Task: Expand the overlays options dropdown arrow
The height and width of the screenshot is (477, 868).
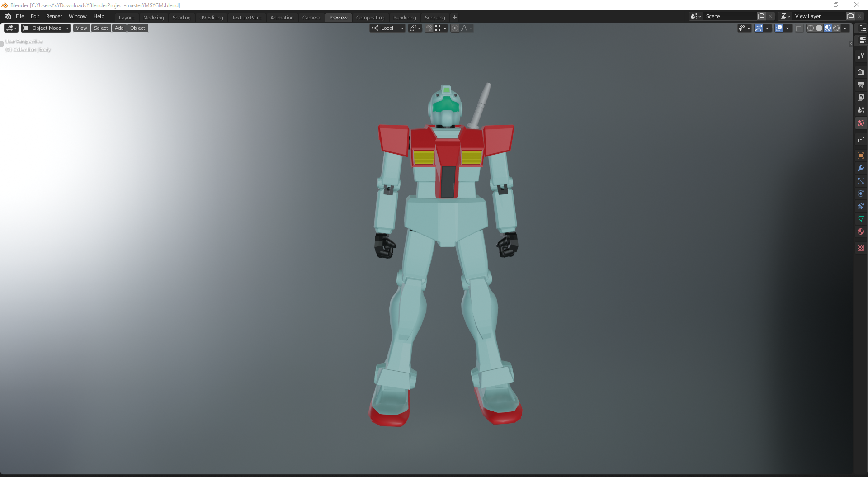Action: coord(788,28)
